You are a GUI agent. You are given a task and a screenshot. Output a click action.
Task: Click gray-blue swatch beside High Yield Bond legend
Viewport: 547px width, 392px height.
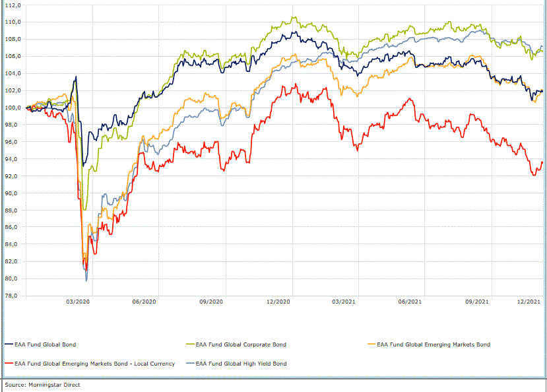point(190,364)
